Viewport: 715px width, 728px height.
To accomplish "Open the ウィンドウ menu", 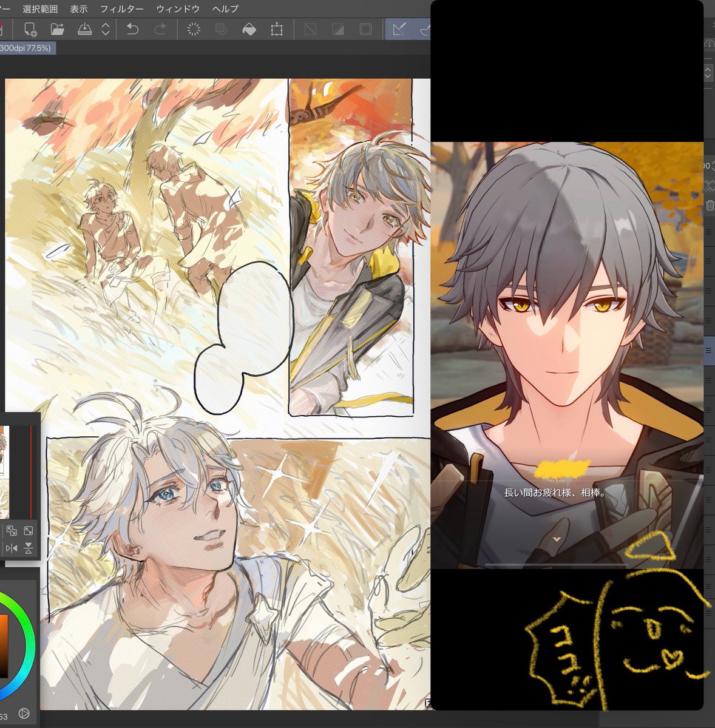I will point(178,9).
